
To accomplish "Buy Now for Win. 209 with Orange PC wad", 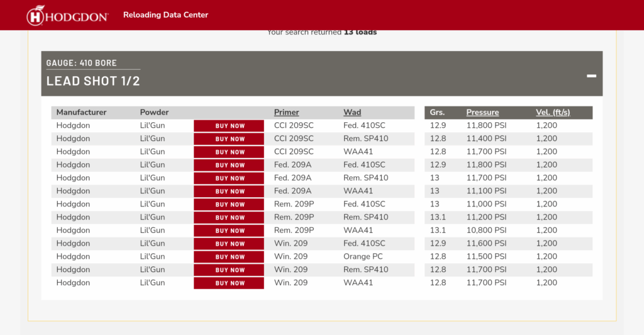I will coord(229,257).
